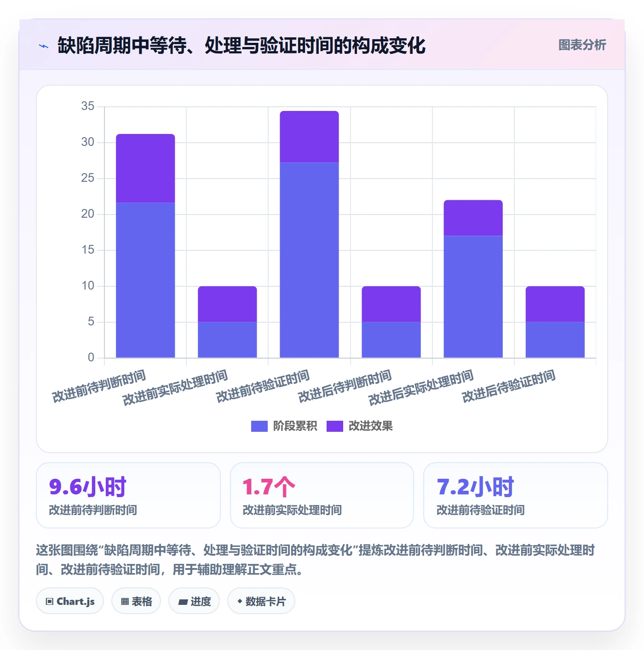Click the purple segment of 改进后待判断时间 bar
This screenshot has height=650, width=644.
391,304
